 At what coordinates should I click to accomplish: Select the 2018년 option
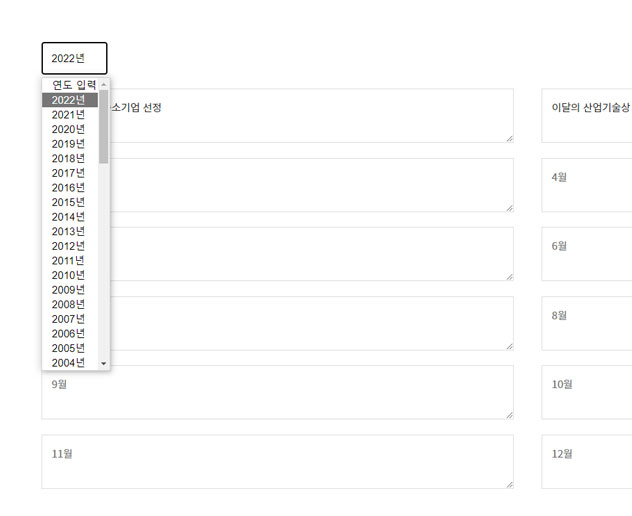pos(70,158)
